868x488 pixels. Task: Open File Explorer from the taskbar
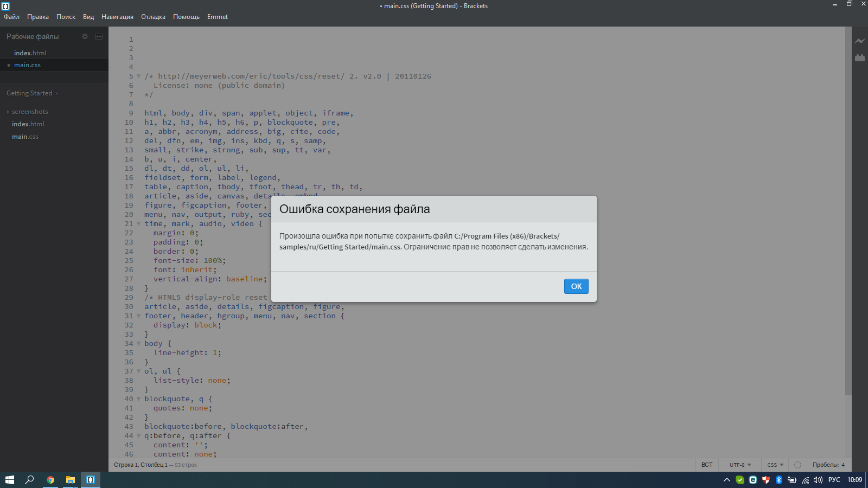[x=70, y=480]
